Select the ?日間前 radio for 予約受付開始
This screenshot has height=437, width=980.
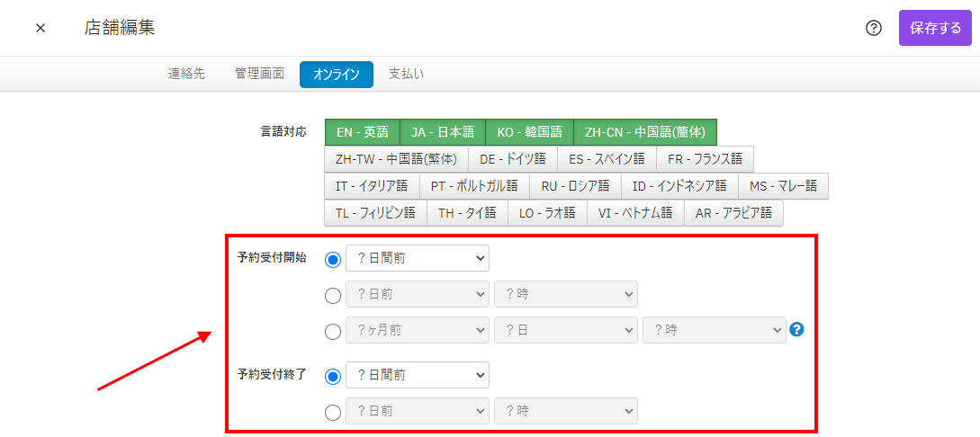pyautogui.click(x=333, y=259)
